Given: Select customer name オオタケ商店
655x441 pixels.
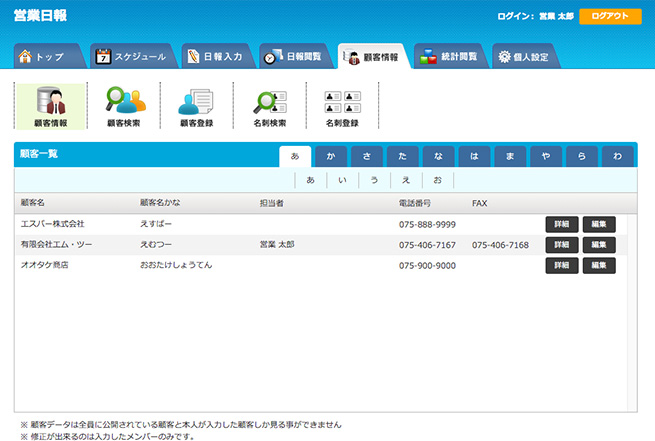Looking at the screenshot, I should (44, 265).
